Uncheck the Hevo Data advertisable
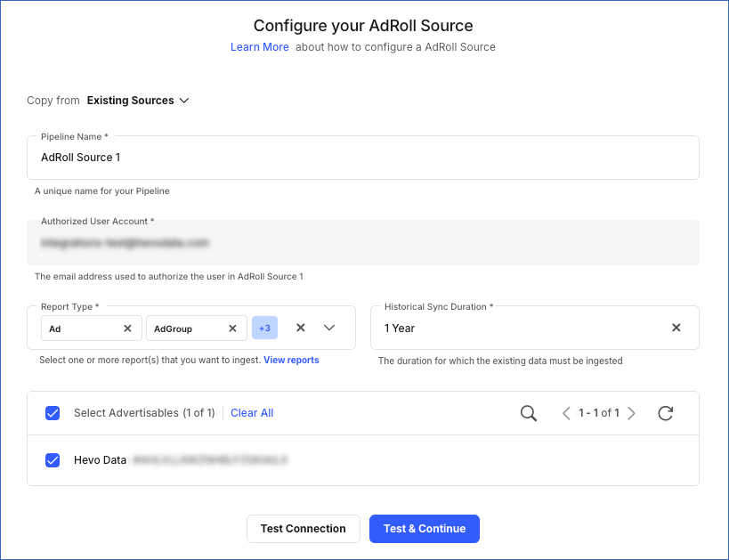 (x=53, y=459)
